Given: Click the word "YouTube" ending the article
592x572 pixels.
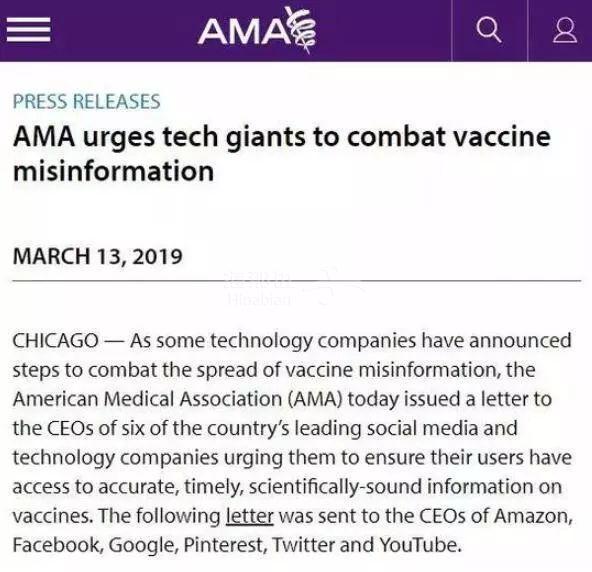Looking at the screenshot, I should click(x=420, y=545).
